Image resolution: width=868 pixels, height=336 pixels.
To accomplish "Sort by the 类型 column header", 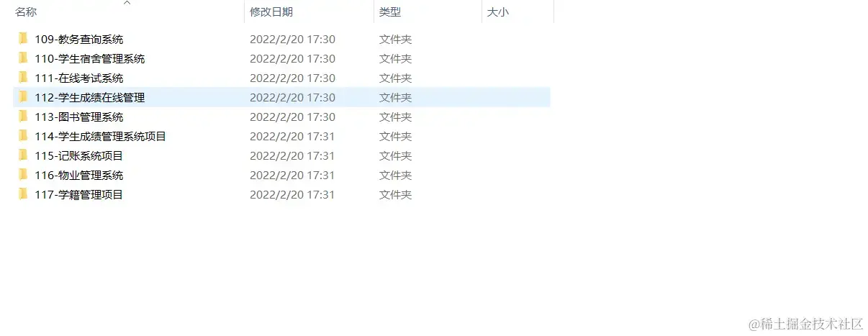I will pyautogui.click(x=390, y=12).
